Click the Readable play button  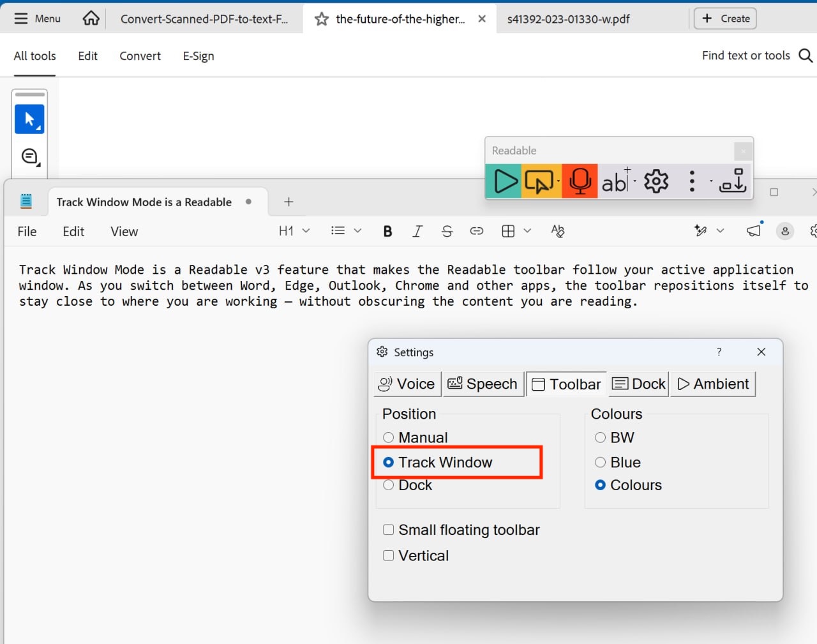(504, 181)
